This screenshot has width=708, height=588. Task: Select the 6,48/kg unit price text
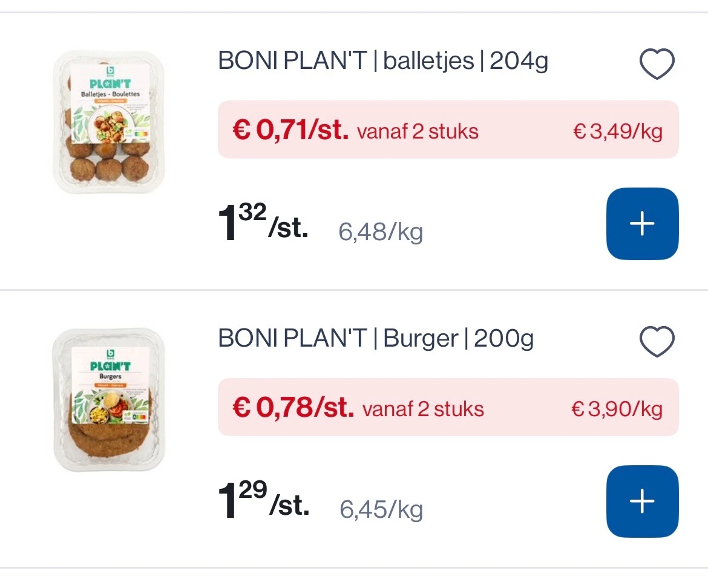click(x=379, y=231)
